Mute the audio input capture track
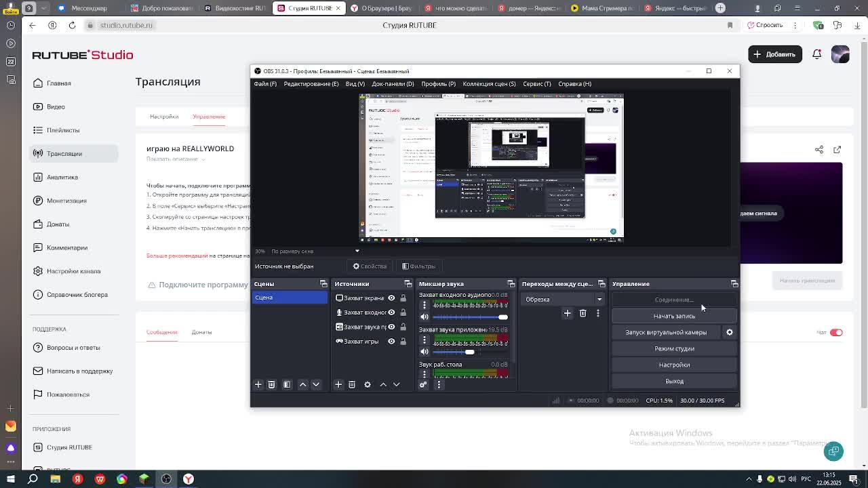Screen dimensions: 868x488 point(425,317)
